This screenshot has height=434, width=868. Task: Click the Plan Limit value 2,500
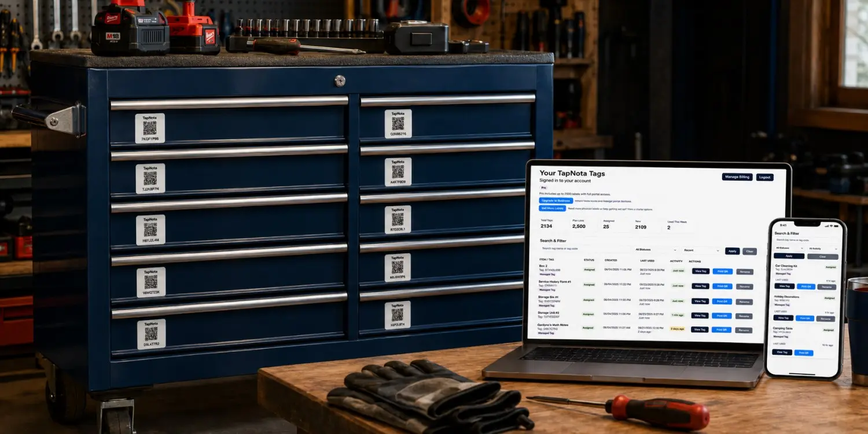[579, 226]
